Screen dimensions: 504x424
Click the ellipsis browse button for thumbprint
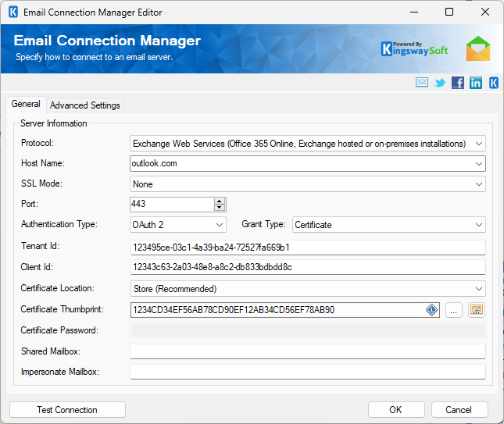pos(454,310)
